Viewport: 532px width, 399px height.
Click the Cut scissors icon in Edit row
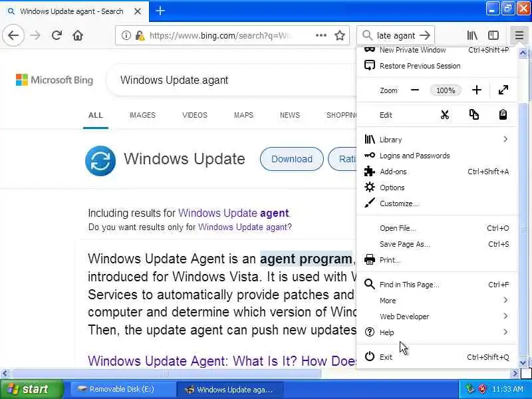coord(444,115)
